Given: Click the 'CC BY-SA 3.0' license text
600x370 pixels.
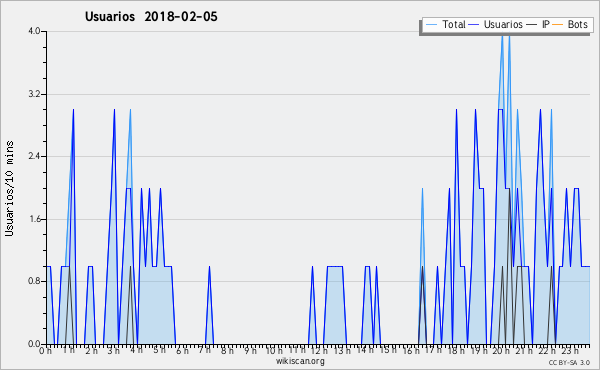Looking at the screenshot, I should point(569,363).
